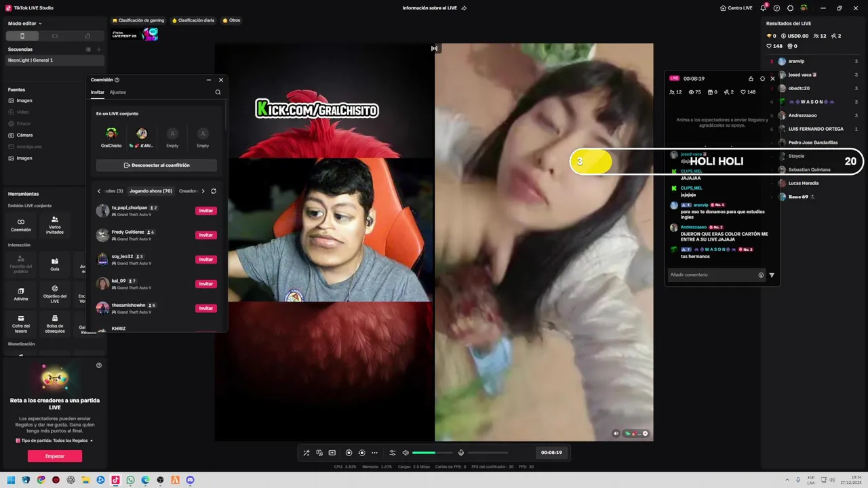Open settings gear in the title bar
Viewport: 868px width, 488px height.
790,8
